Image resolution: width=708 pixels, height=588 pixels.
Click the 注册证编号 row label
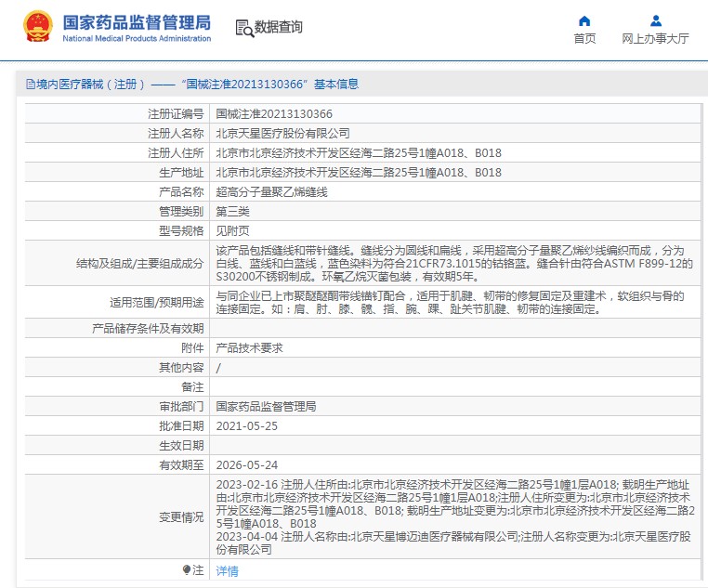coord(176,113)
